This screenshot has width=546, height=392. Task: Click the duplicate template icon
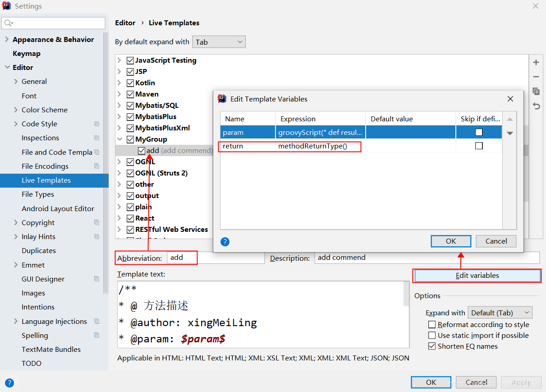coord(536,92)
